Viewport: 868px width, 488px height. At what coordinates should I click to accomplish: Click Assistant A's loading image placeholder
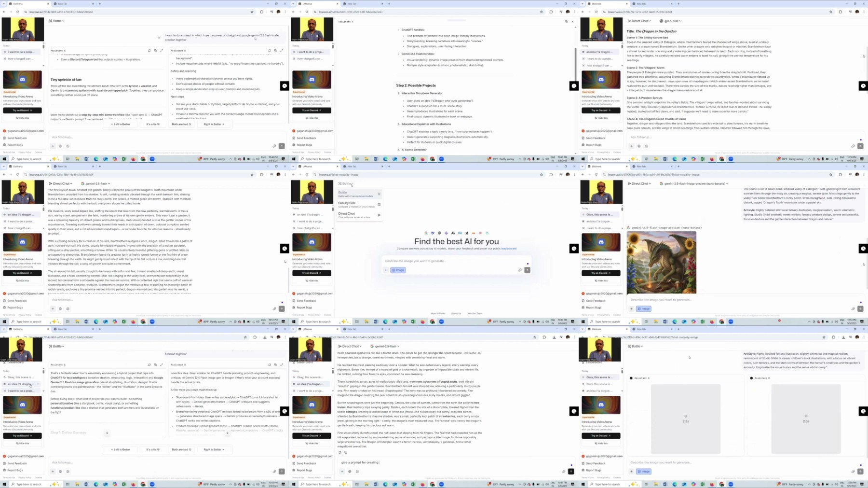pos(685,418)
